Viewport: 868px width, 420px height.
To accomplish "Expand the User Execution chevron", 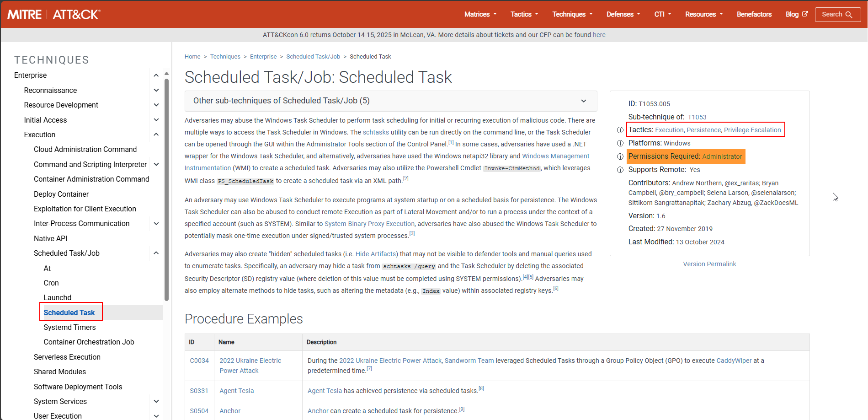I will click(156, 416).
